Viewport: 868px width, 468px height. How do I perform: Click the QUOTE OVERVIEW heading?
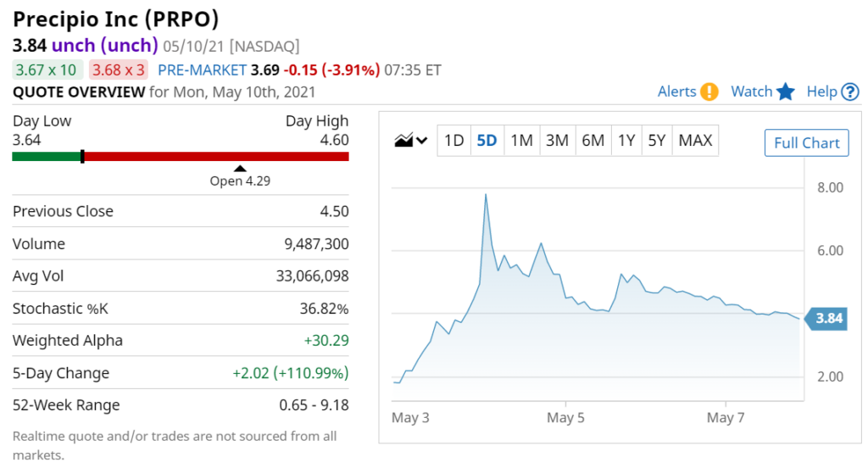point(79,92)
